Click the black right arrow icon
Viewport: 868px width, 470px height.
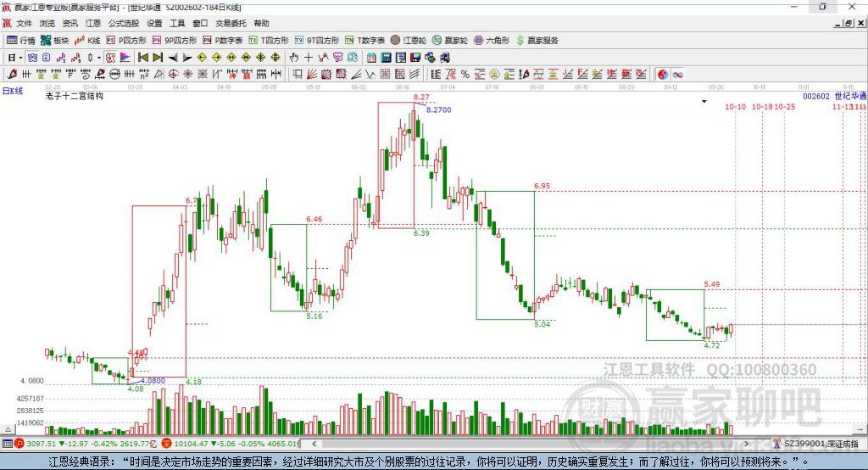coord(187,58)
